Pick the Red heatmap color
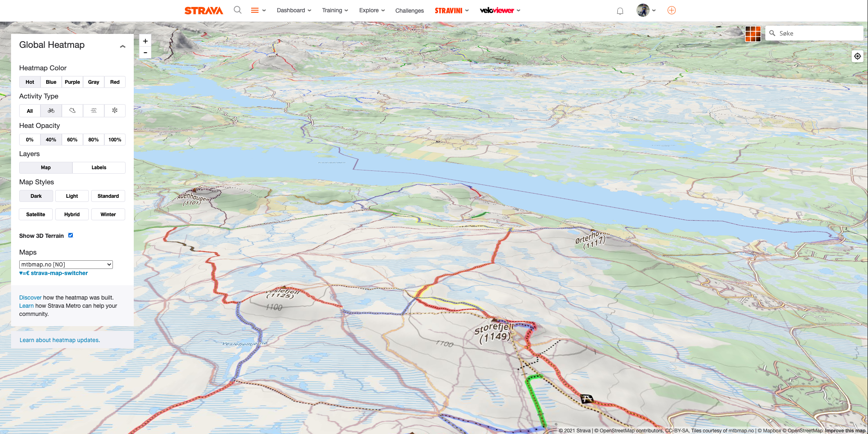This screenshot has height=434, width=868. click(x=115, y=82)
